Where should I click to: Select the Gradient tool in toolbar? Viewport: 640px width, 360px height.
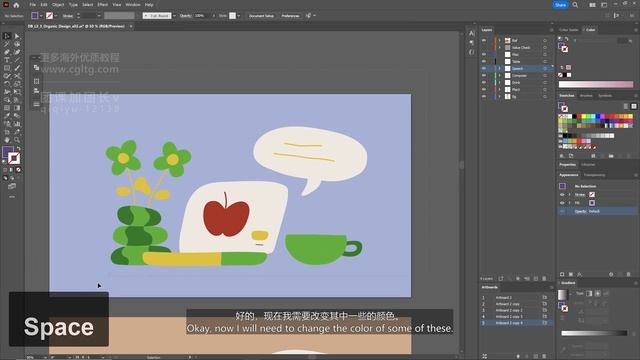click(x=17, y=108)
